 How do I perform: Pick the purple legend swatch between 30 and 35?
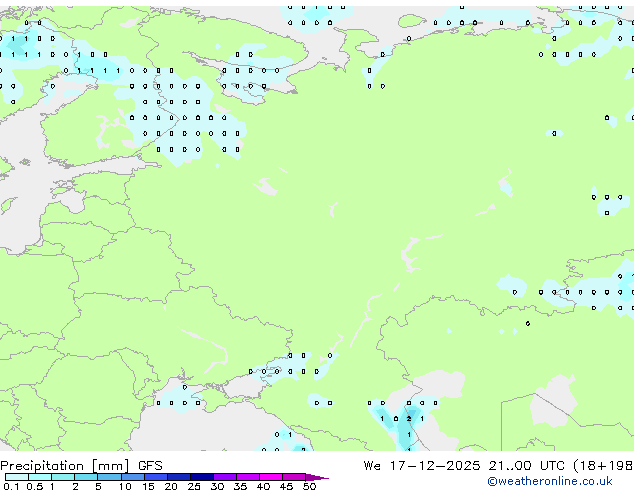pyautogui.click(x=225, y=477)
